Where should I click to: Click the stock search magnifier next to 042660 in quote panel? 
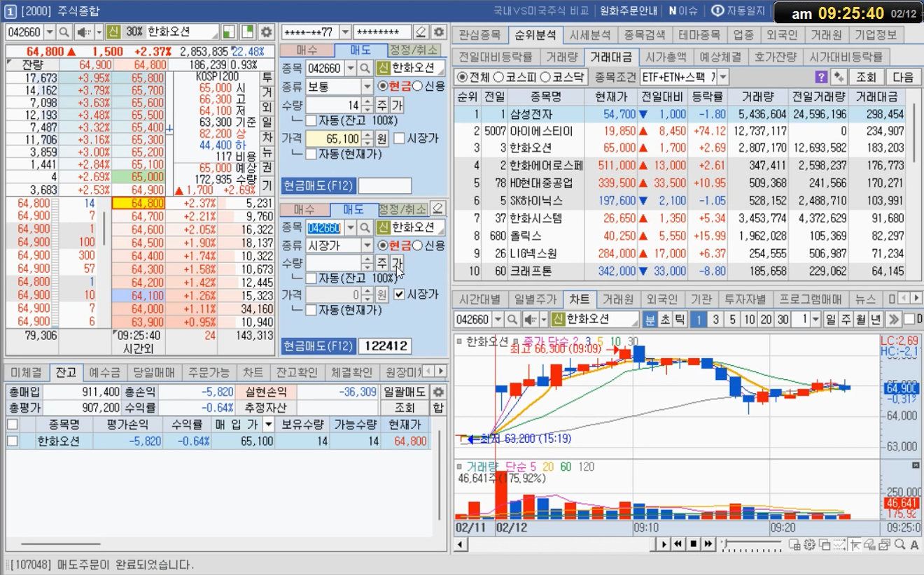click(64, 32)
